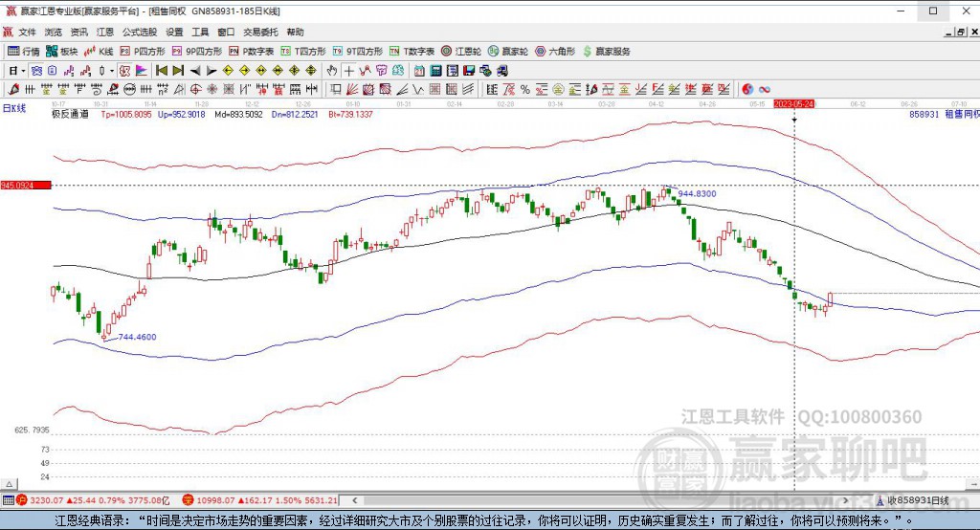Click the 收858931日线 status text
This screenshot has width=980, height=530.
918,500
